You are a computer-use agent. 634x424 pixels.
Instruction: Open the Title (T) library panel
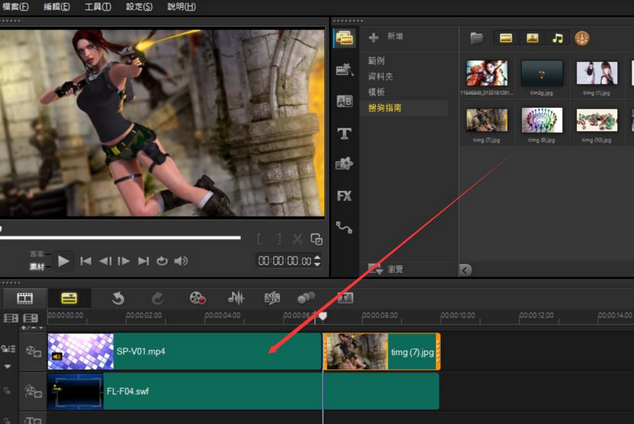[344, 133]
